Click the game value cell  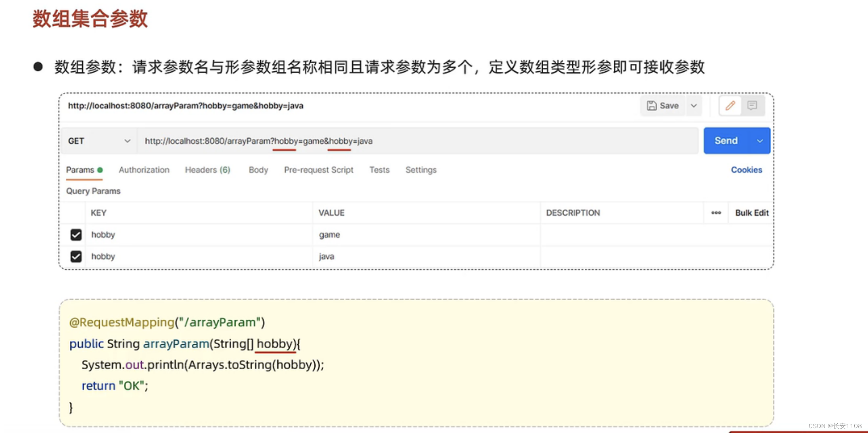[427, 235]
